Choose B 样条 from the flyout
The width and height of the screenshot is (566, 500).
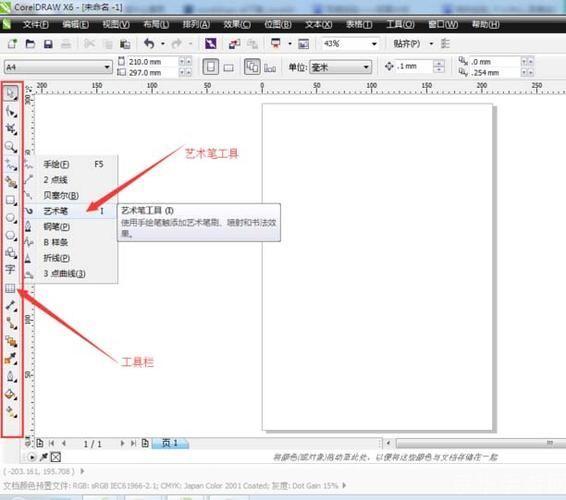click(71, 242)
